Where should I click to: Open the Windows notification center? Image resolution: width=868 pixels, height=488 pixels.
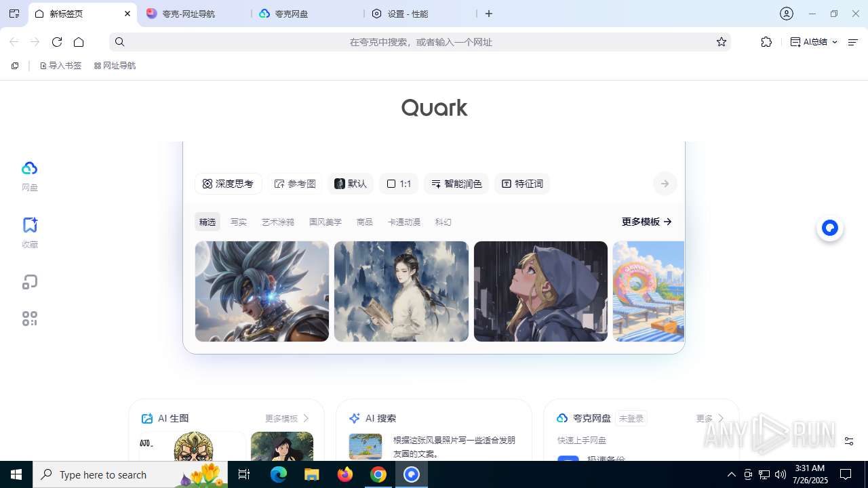click(846, 474)
